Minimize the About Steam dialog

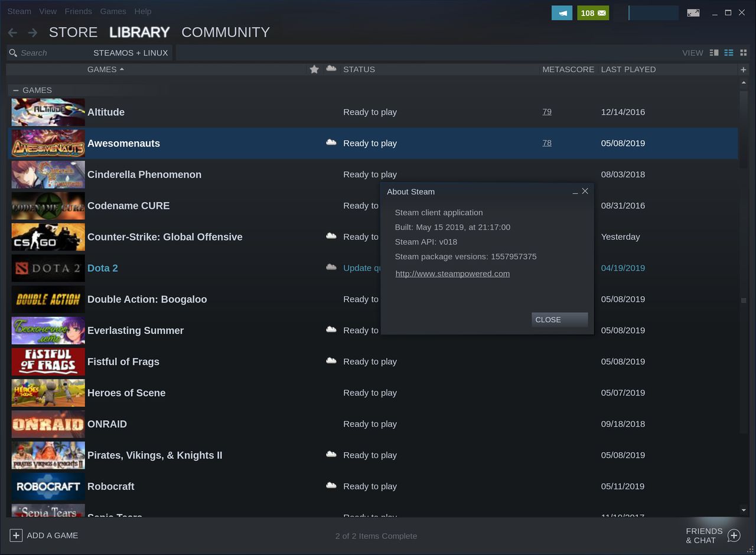[575, 192]
